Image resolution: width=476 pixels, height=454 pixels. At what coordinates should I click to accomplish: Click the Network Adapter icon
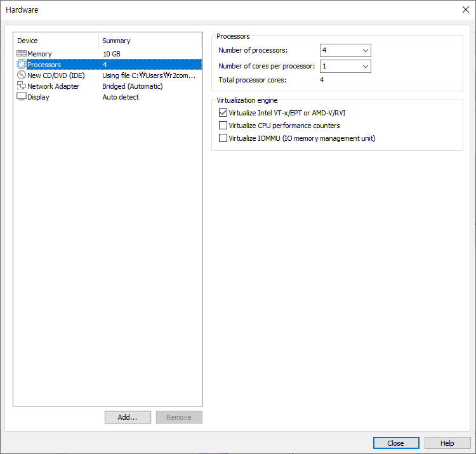pos(21,86)
